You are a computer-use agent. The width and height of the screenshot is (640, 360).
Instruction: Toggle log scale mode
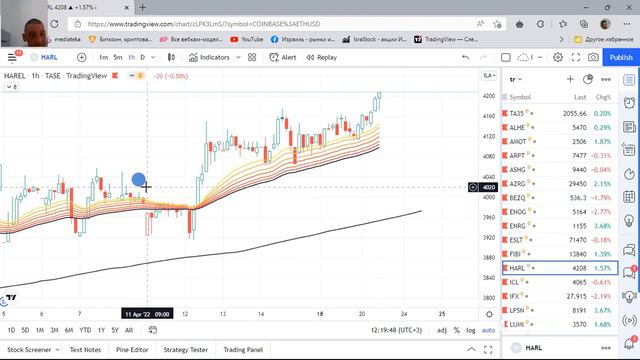471,330
